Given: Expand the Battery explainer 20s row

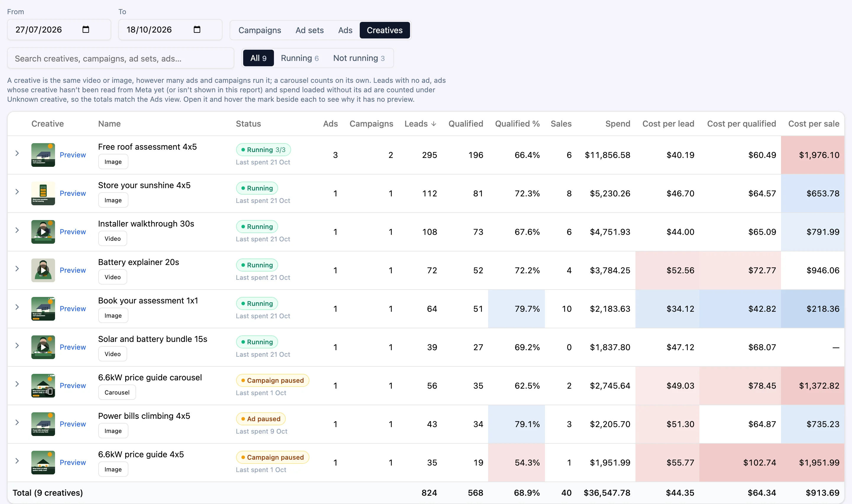Looking at the screenshot, I should pyautogui.click(x=17, y=269).
